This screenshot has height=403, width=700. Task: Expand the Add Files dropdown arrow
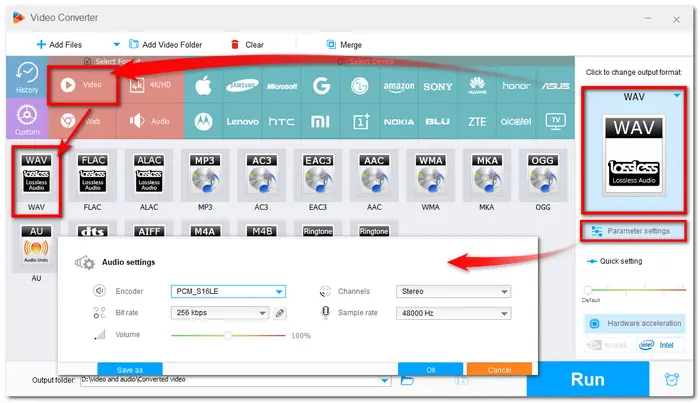click(x=117, y=45)
